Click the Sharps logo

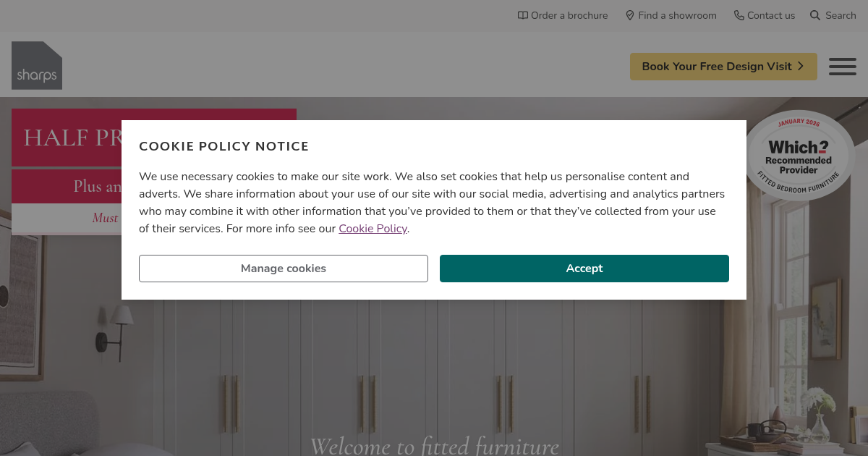37,66
